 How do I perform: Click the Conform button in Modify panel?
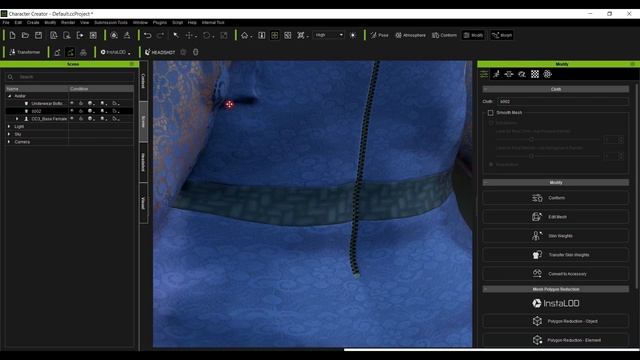pyautogui.click(x=556, y=198)
